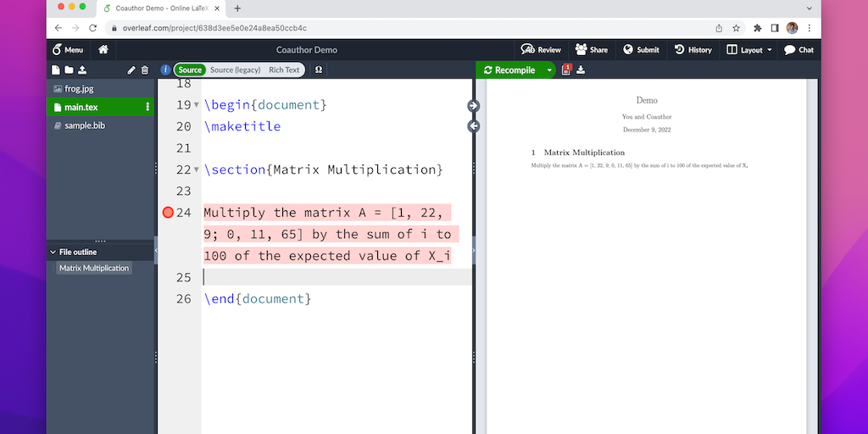Open the Recompile options dropdown arrow
This screenshot has height=434, width=868.
(549, 70)
